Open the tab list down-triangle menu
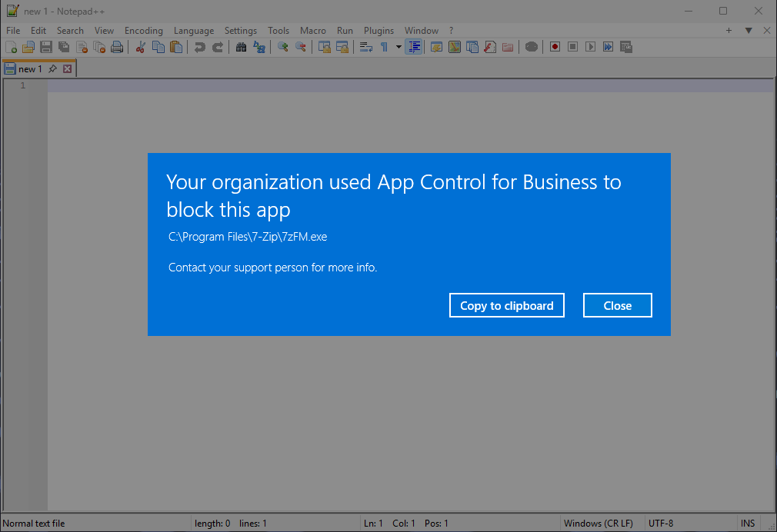 (749, 31)
